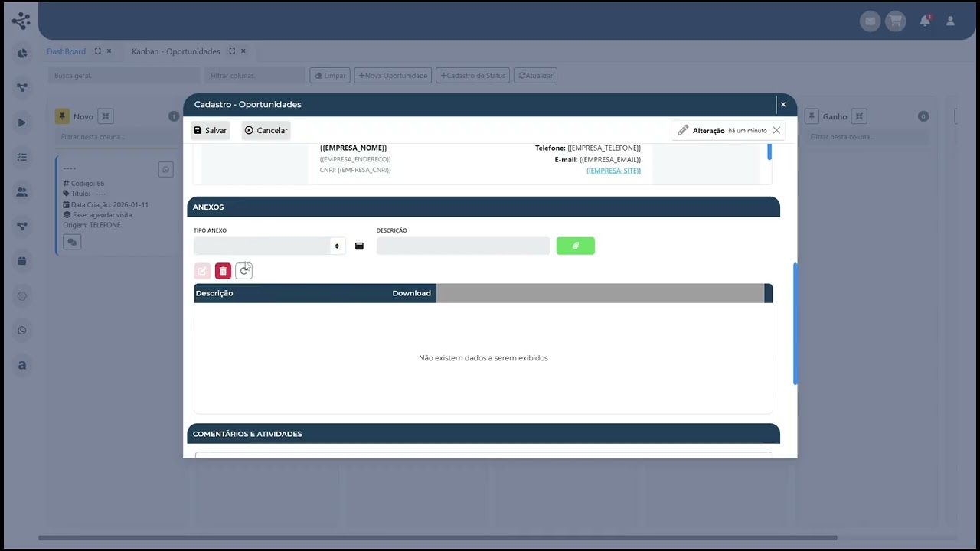This screenshot has width=980, height=551.
Task: Open the chat comments icon on card 66
Action: (x=72, y=242)
